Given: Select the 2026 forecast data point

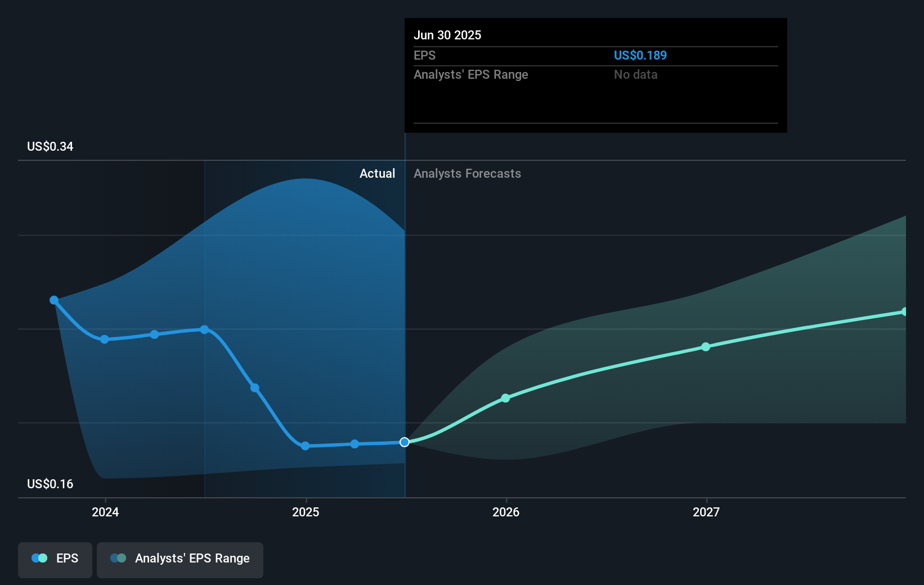Looking at the screenshot, I should click(505, 398).
